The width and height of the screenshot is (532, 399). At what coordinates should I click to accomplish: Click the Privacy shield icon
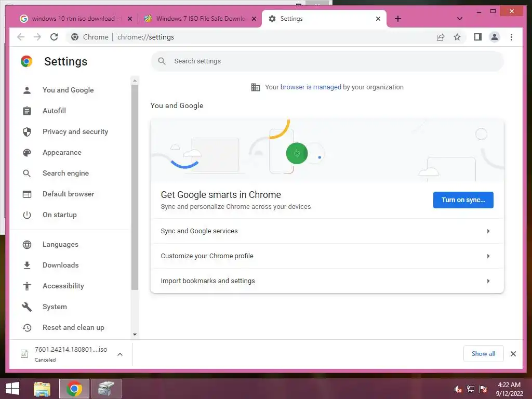pos(27,131)
